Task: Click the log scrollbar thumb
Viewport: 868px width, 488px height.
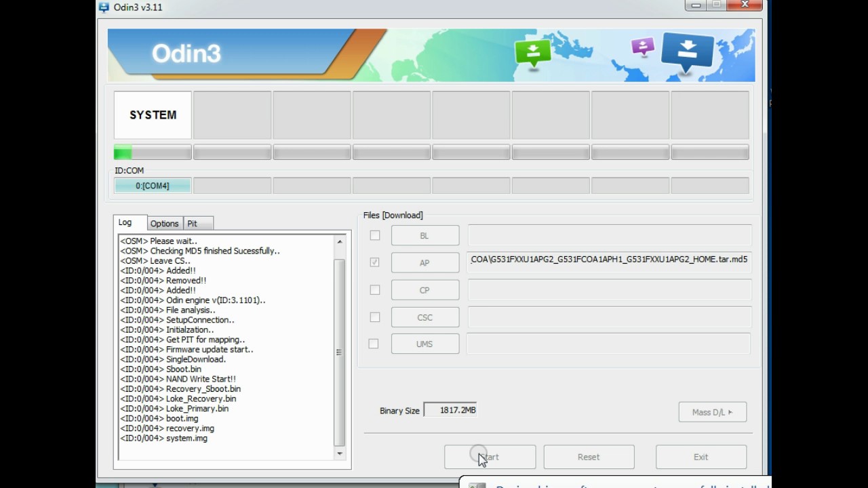Action: pos(340,352)
